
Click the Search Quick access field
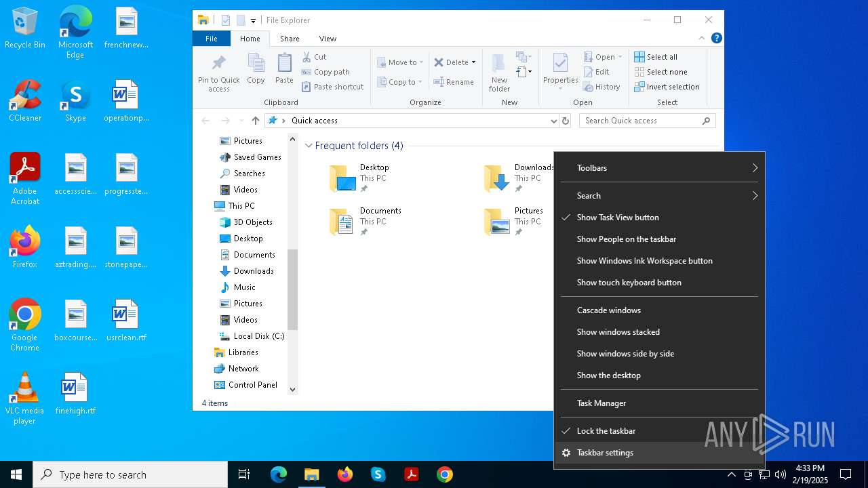pyautogui.click(x=648, y=121)
